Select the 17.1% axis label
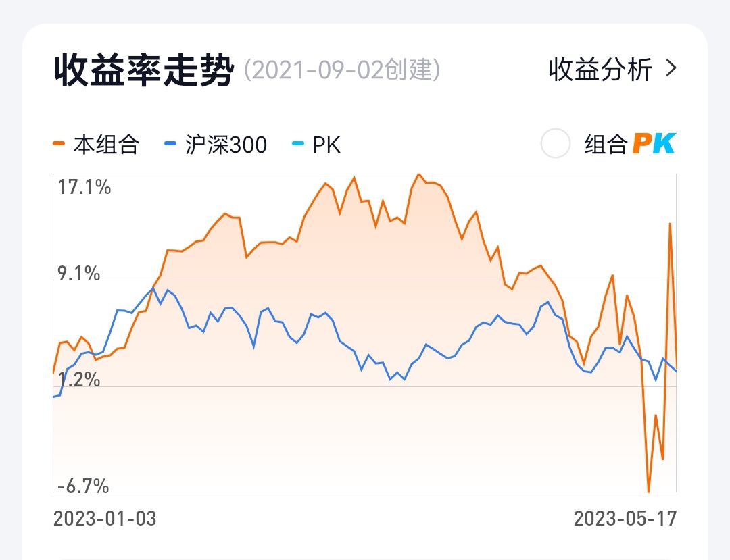Image resolution: width=730 pixels, height=560 pixels. [x=84, y=187]
